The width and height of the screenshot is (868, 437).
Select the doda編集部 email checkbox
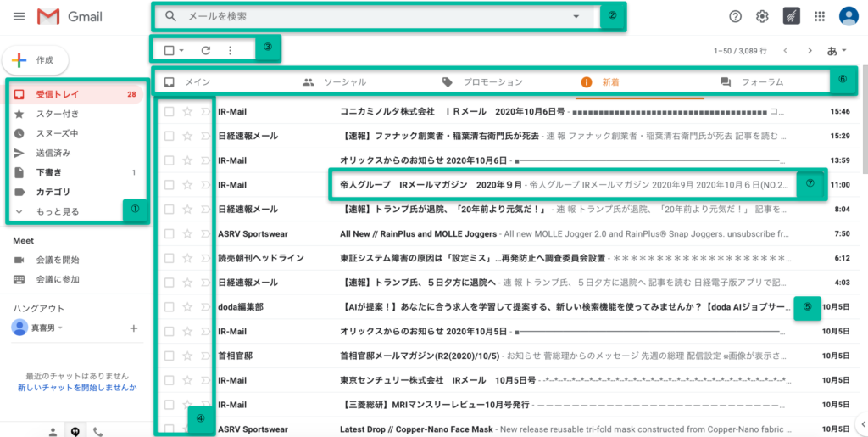click(x=170, y=306)
